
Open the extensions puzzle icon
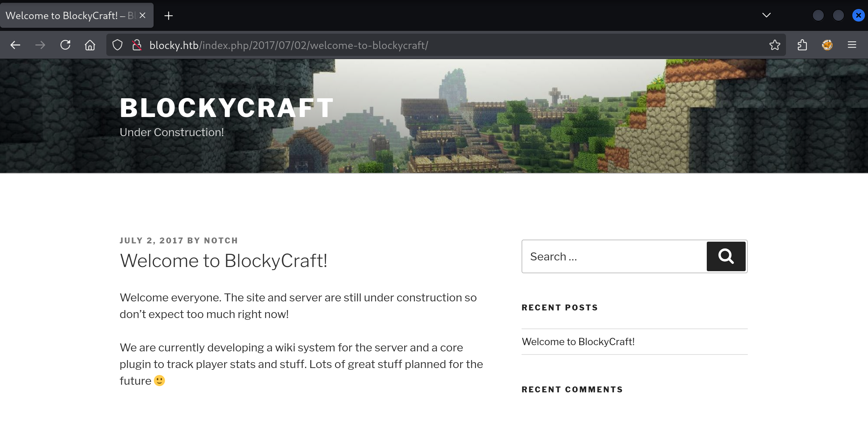coord(802,45)
